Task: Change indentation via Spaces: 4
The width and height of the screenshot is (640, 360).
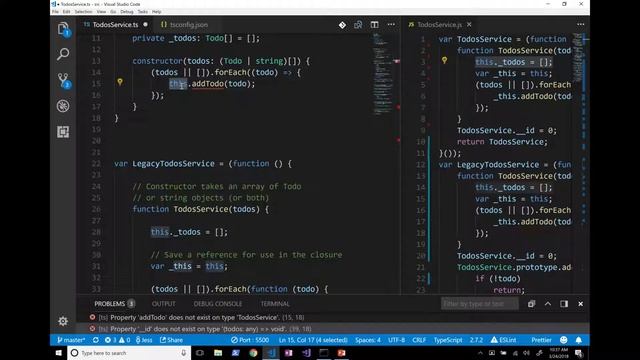Action: [368, 340]
